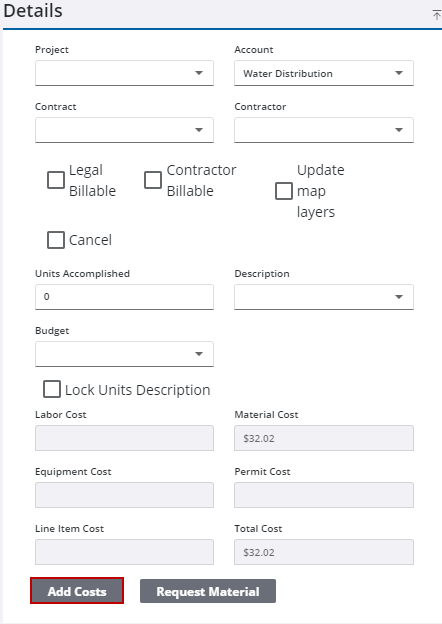This screenshot has width=442, height=624.
Task: Tick the Cancel checkbox
Action: click(x=56, y=240)
